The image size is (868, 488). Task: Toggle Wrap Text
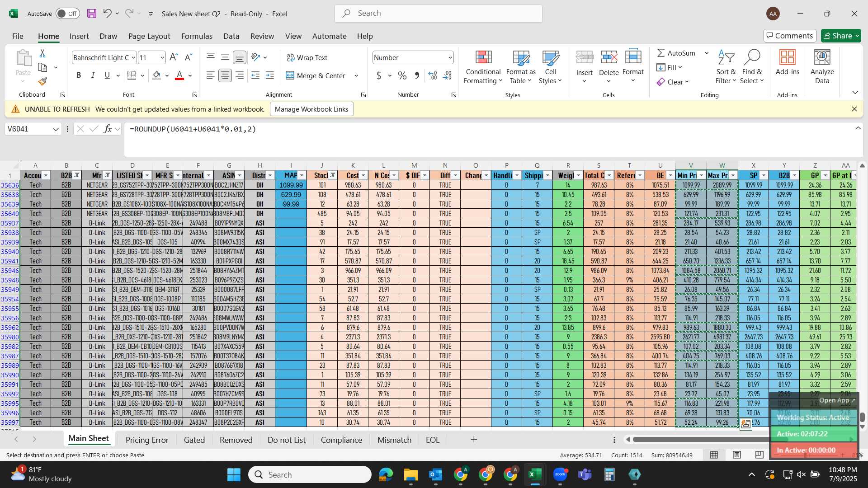(x=307, y=57)
